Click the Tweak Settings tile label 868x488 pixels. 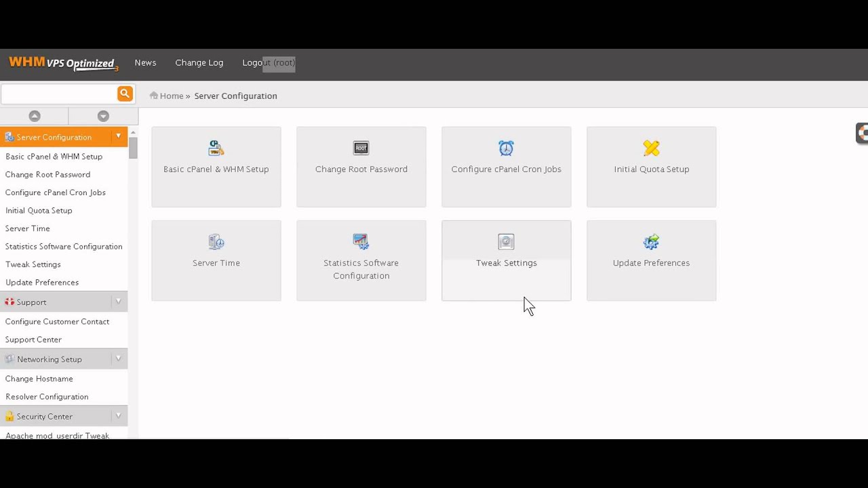pyautogui.click(x=507, y=262)
